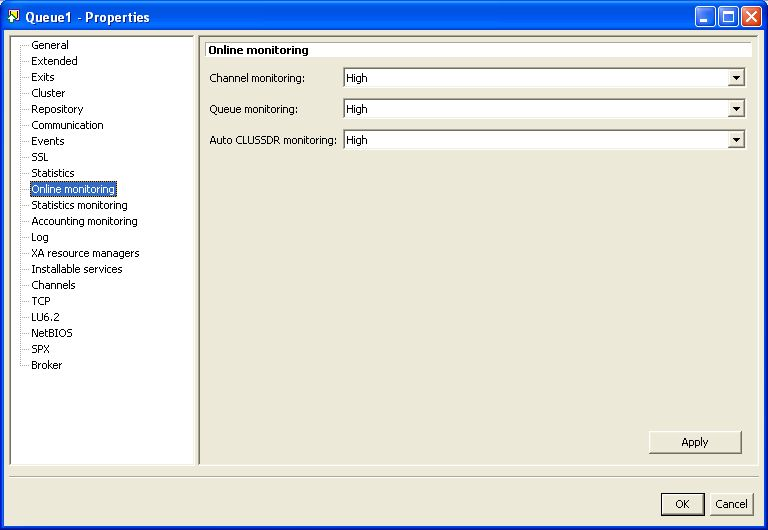Cancel the properties dialog
768x530 pixels.
[x=731, y=504]
